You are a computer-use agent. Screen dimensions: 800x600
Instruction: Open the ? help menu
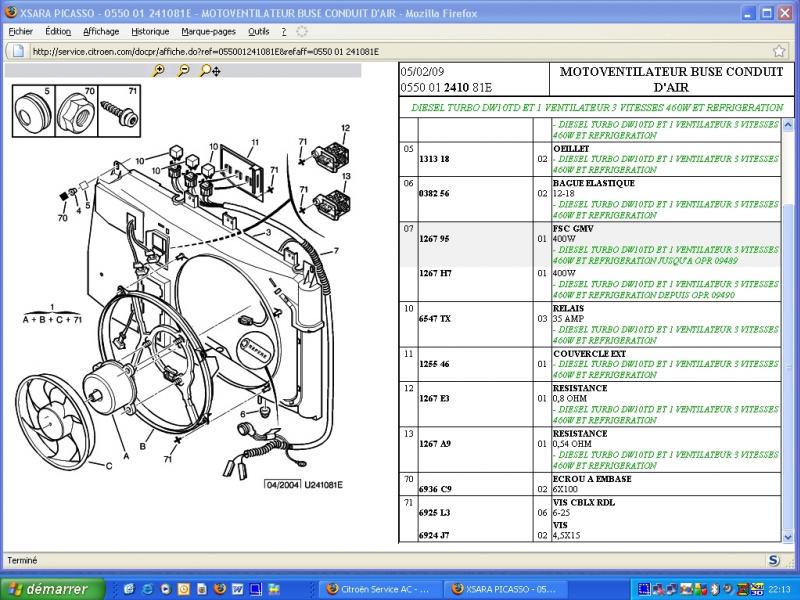click(284, 32)
